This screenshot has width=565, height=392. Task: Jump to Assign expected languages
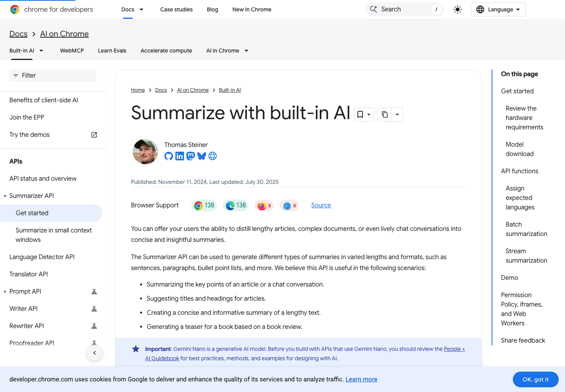[520, 198]
